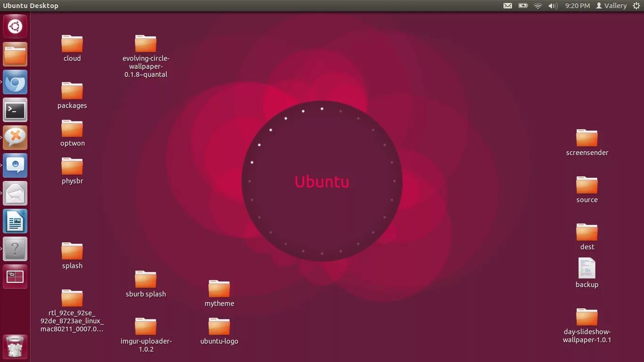The height and width of the screenshot is (362, 644).
Task: Open the Workspace Switcher in launcher
Action: tap(15, 277)
